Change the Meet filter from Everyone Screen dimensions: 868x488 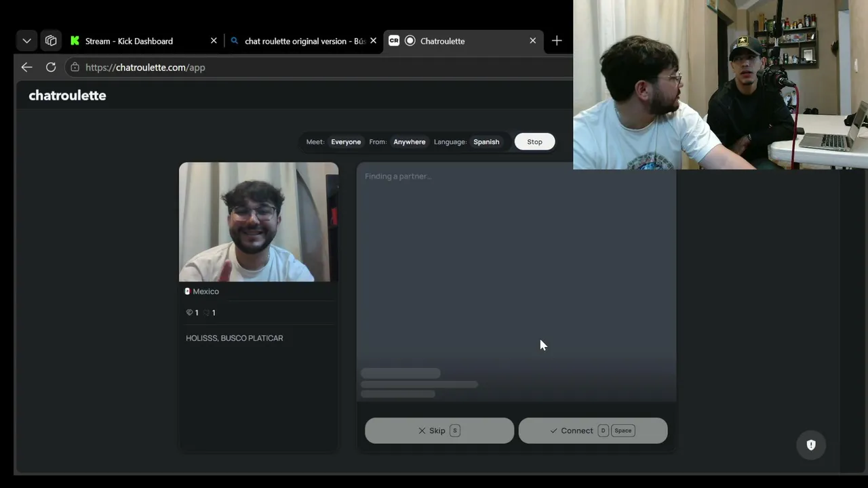pos(346,142)
